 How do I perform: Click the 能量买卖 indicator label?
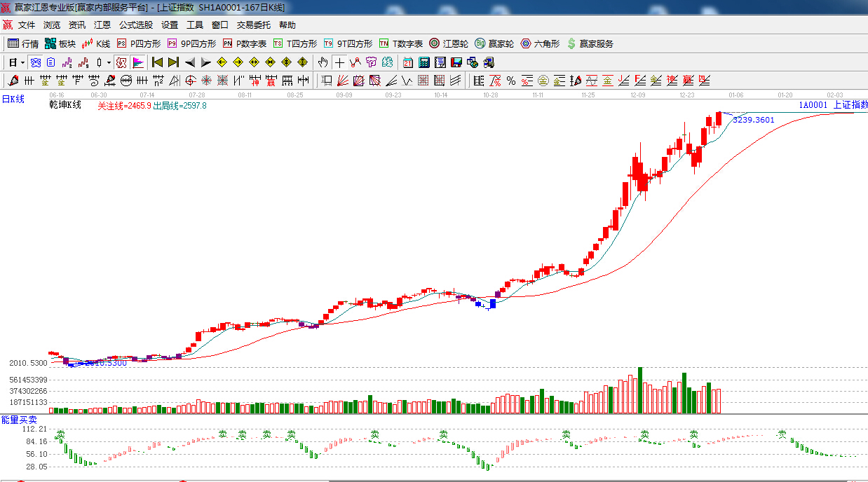19,420
